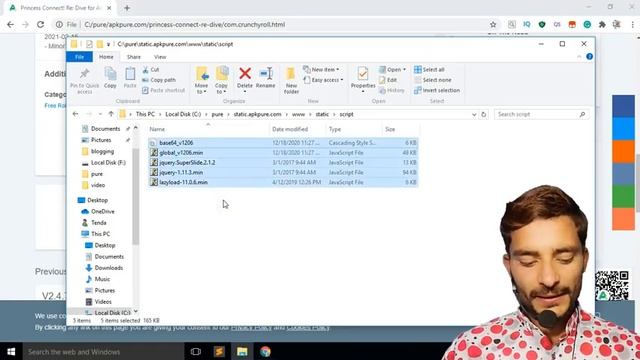Viewport: 640px width, 360px height.
Task: Switch to the Share ribbon tab
Action: [133, 57]
